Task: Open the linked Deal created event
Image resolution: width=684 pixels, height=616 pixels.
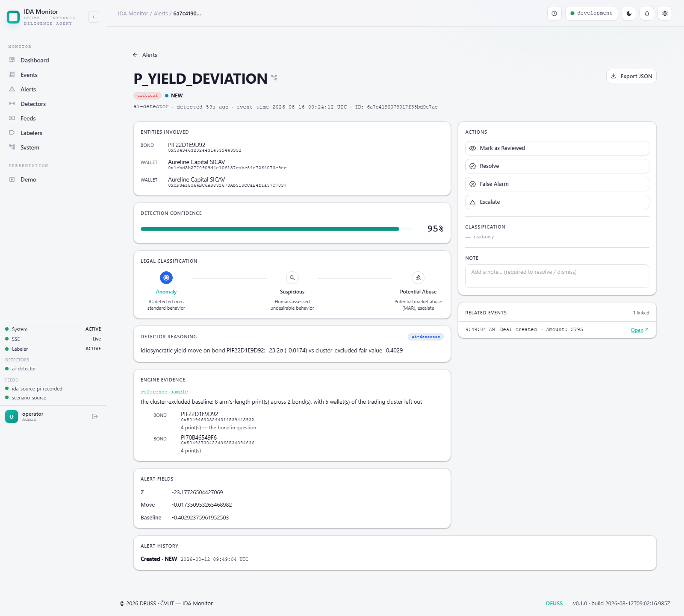Action: pos(640,330)
